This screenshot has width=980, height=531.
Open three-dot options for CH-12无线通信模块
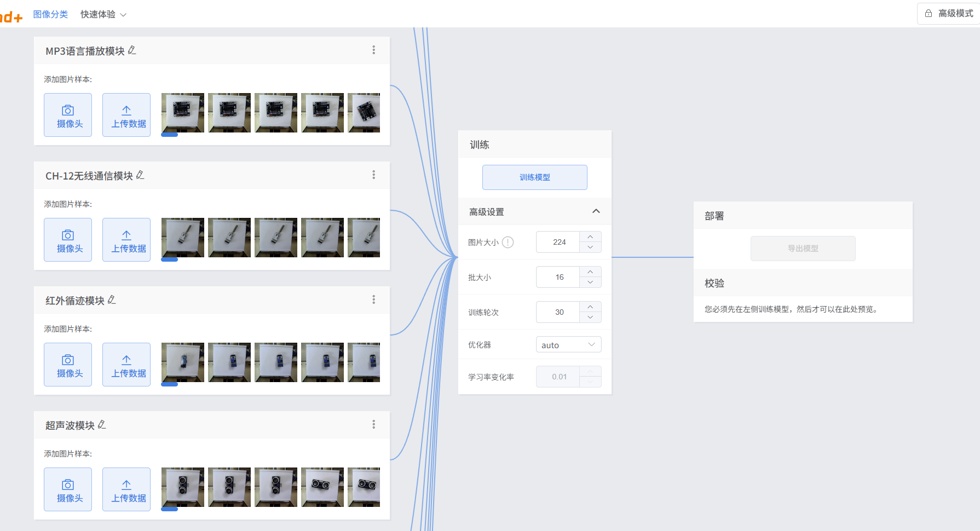pyautogui.click(x=373, y=175)
